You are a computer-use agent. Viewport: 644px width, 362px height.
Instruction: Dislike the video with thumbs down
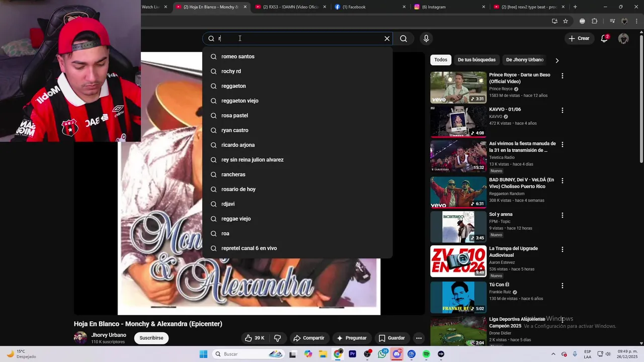click(x=277, y=338)
